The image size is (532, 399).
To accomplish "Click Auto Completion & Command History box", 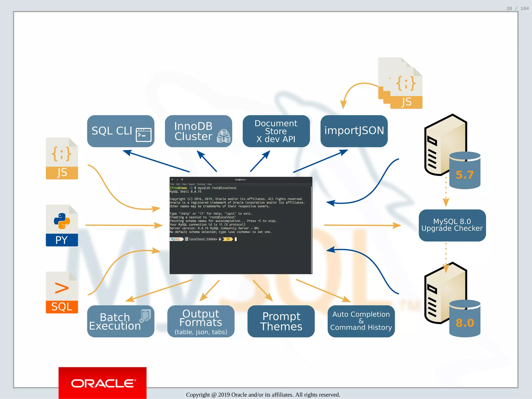I will click(x=361, y=321).
